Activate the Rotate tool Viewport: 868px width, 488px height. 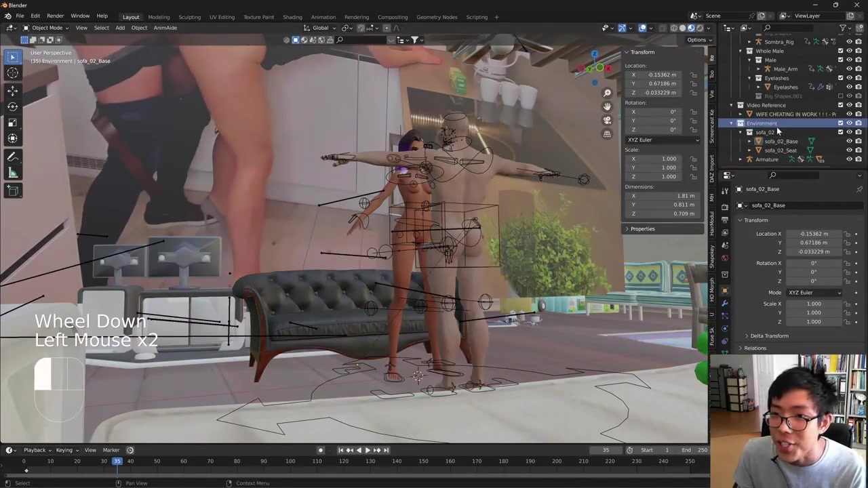12,106
